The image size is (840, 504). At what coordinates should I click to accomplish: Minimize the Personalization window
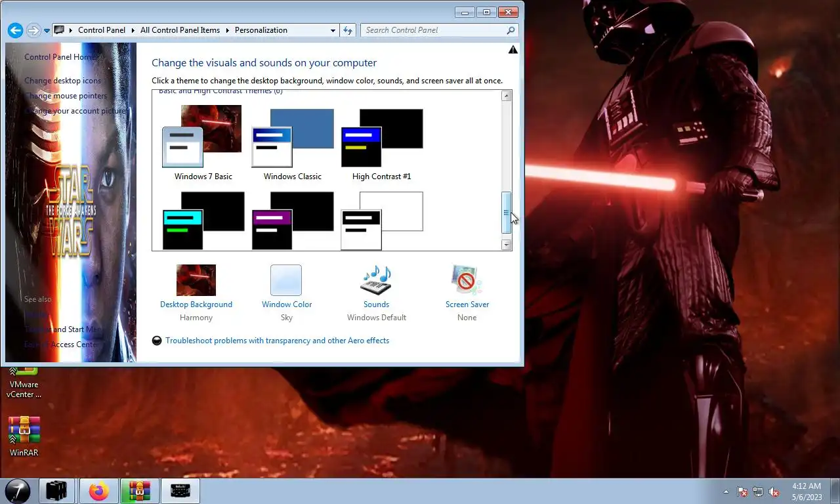465,12
